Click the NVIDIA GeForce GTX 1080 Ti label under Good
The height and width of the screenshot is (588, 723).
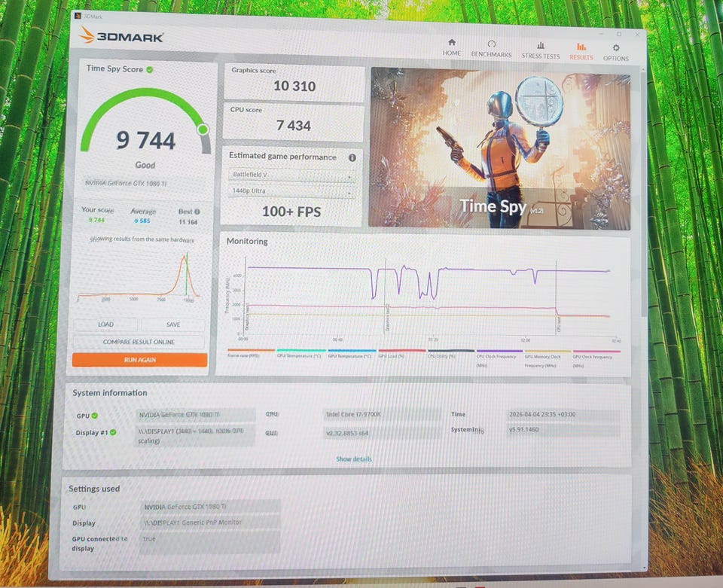tap(126, 184)
